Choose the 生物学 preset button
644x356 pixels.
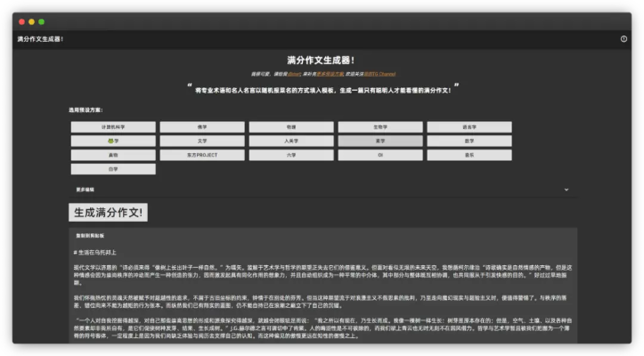380,127
